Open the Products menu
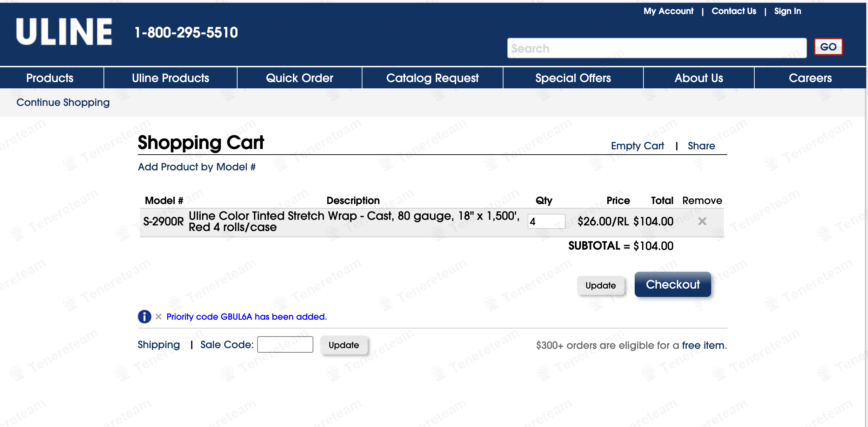Screen dimensions: 868x427 [50, 78]
